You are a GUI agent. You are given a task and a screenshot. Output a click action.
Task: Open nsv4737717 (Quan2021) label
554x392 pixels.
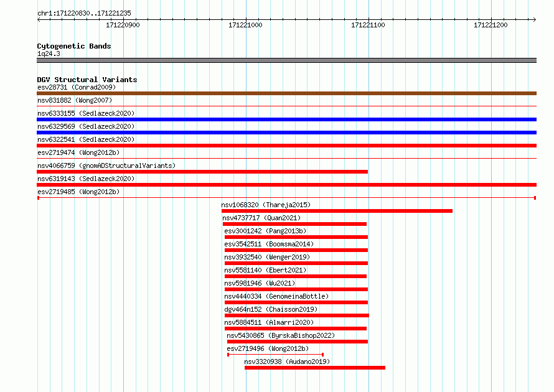point(261,218)
